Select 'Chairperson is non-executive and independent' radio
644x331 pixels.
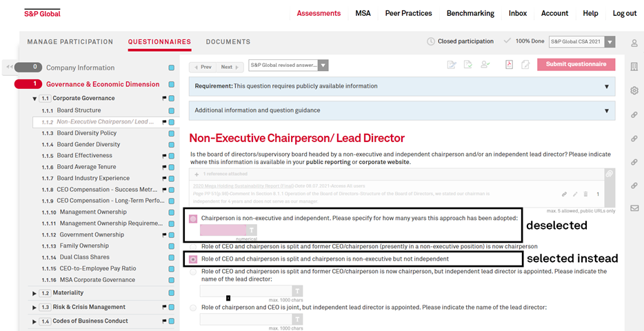[193, 219]
